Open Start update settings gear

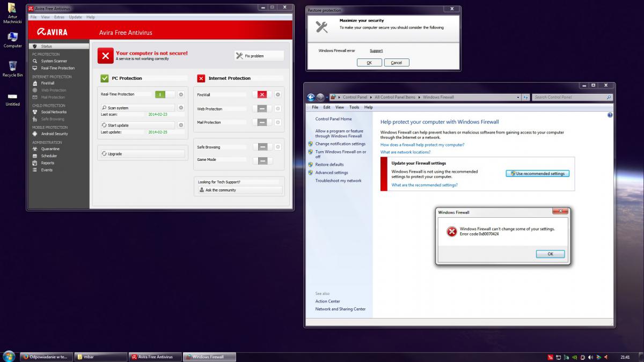(181, 125)
